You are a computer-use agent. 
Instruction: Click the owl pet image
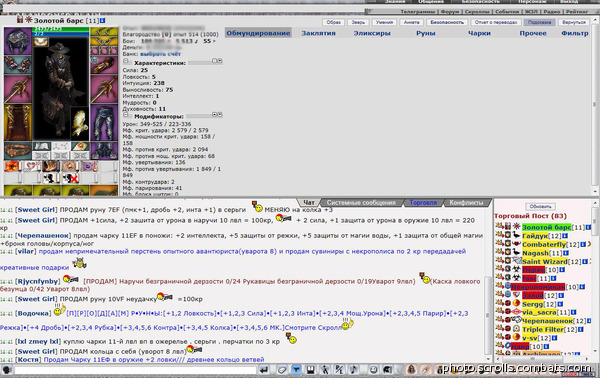(x=80, y=123)
